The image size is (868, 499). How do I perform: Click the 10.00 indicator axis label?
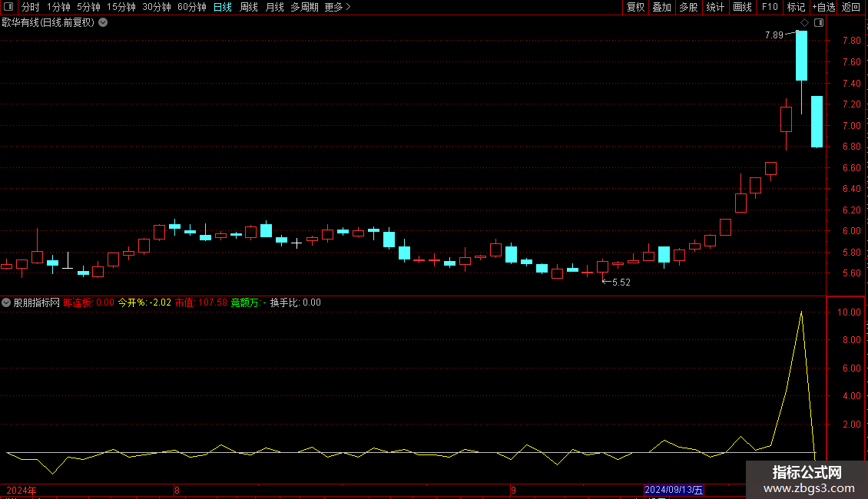(849, 312)
